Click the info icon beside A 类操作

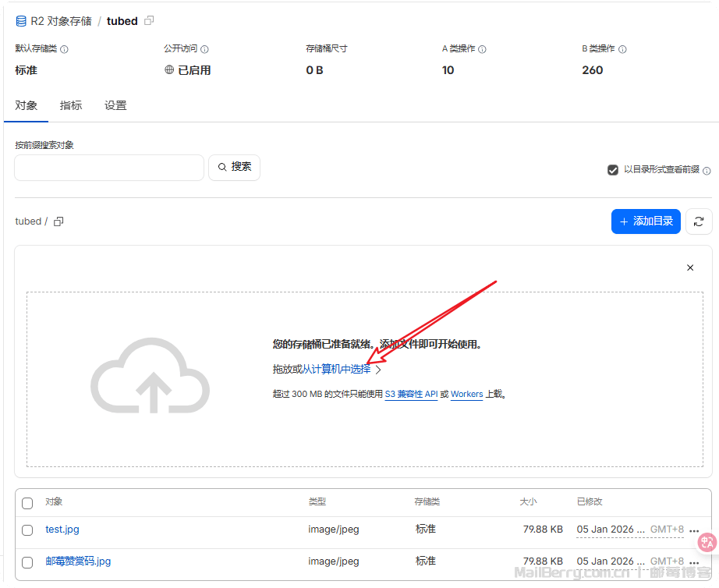pyautogui.click(x=483, y=49)
